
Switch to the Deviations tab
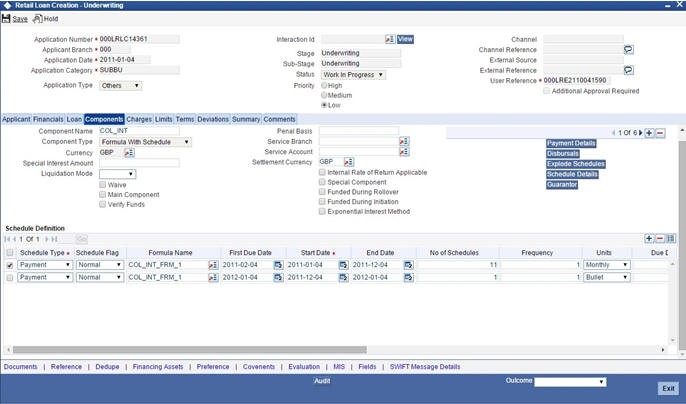[213, 119]
